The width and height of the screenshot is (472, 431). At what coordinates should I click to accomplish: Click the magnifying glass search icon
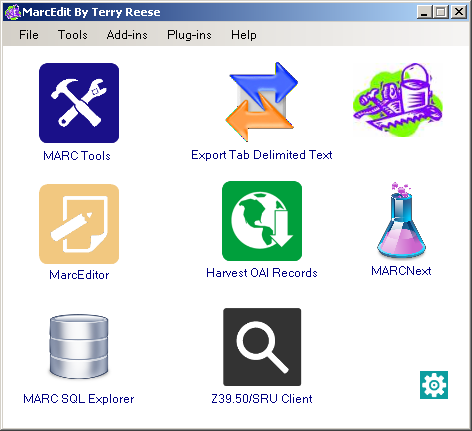click(x=262, y=347)
